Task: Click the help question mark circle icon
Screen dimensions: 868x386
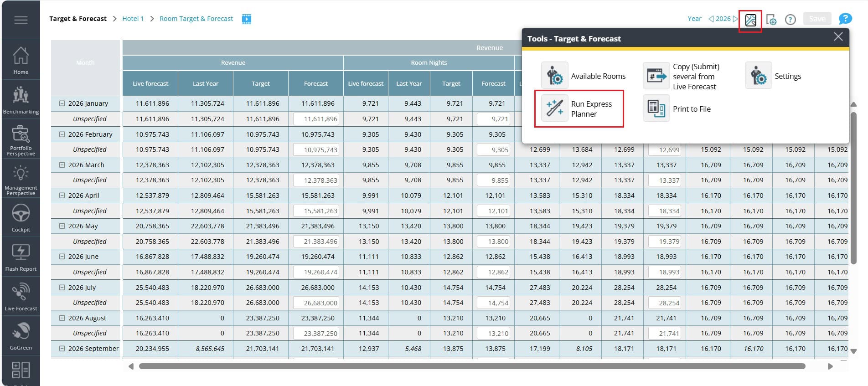Action: (x=790, y=20)
